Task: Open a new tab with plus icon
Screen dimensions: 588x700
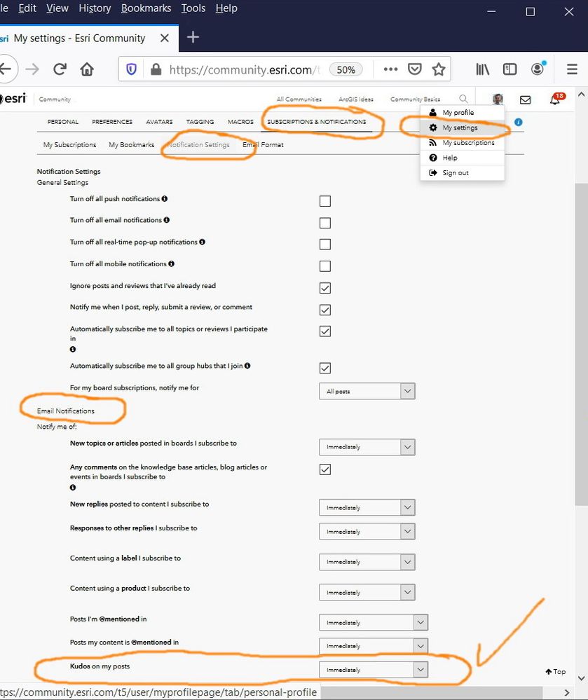Action: (193, 38)
